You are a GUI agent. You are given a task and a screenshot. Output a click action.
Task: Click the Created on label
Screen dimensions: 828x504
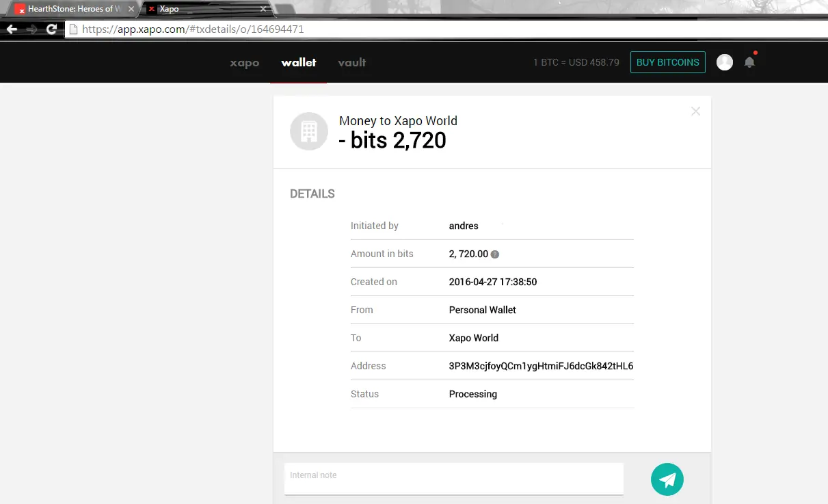coord(374,282)
